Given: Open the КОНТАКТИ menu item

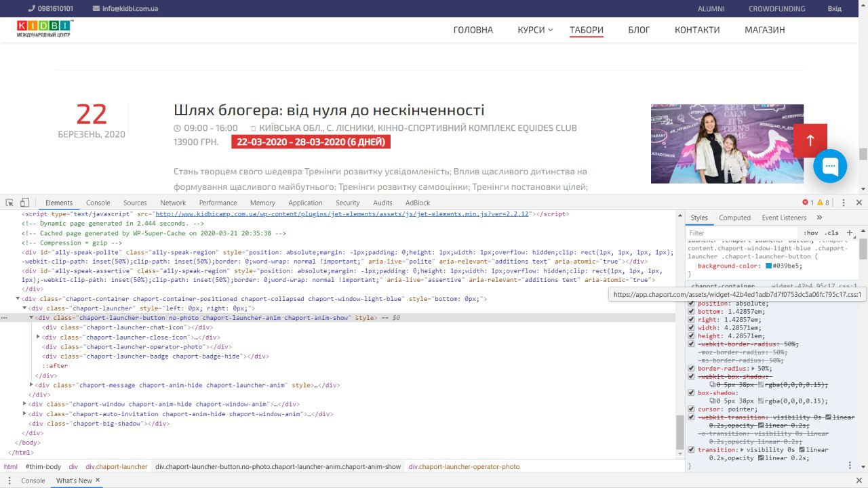Looking at the screenshot, I should click(697, 30).
